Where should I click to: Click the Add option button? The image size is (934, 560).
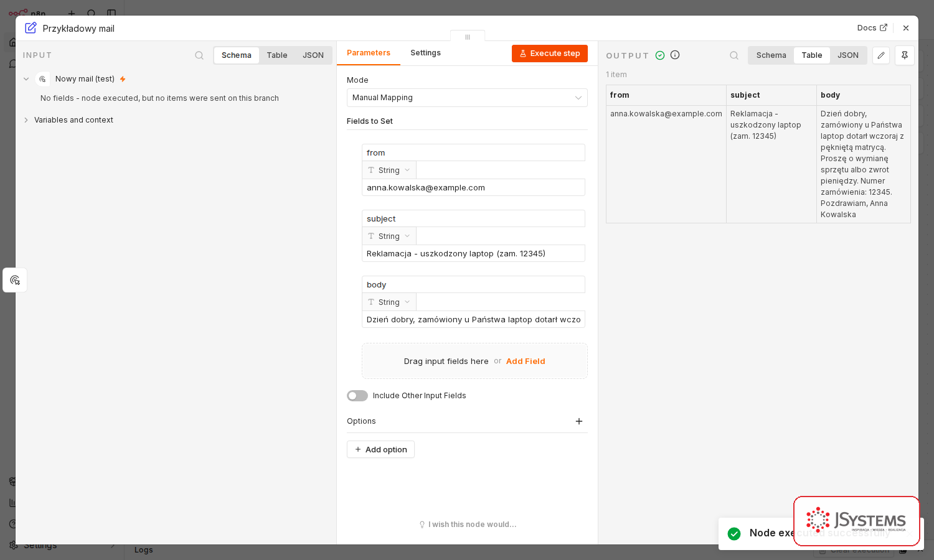380,449
